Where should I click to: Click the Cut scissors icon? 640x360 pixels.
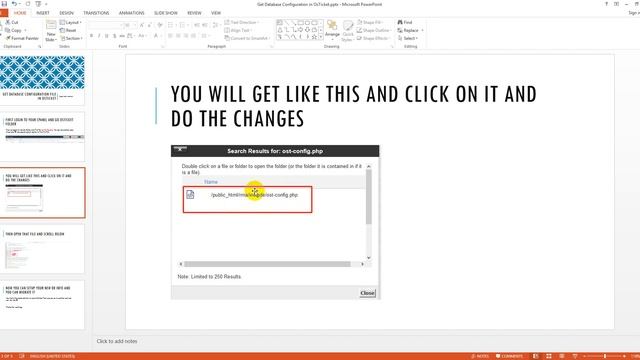[x=8, y=22]
